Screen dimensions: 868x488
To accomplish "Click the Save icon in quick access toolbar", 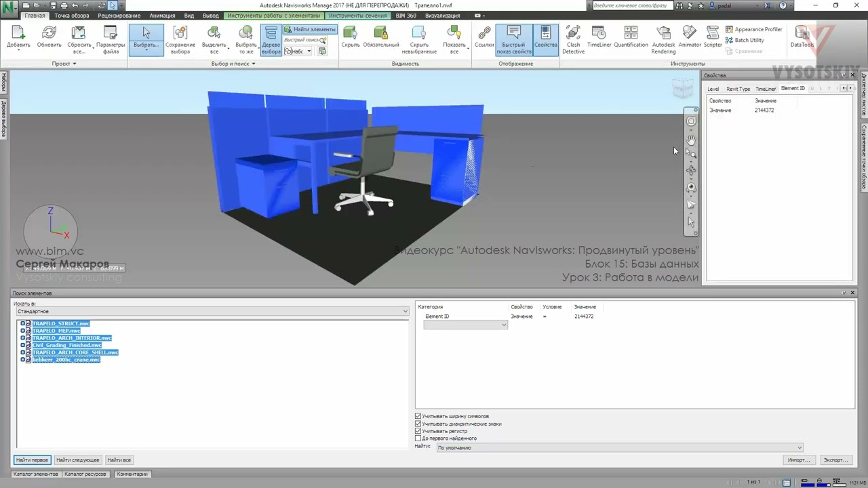I will point(53,5).
